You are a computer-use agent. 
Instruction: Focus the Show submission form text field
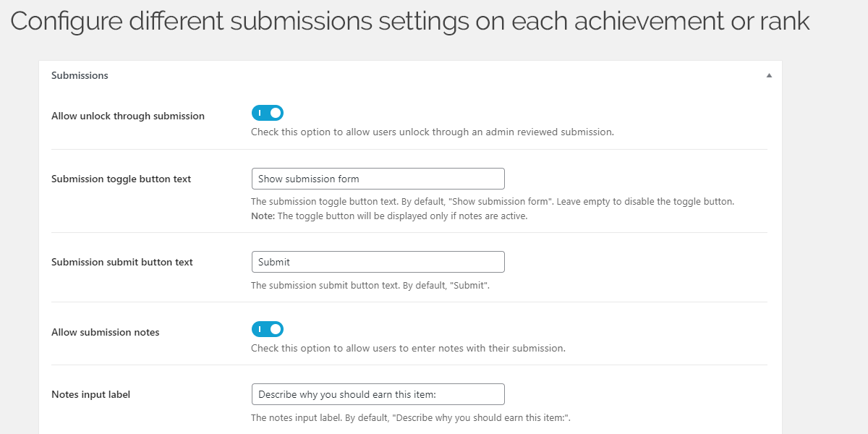(378, 179)
